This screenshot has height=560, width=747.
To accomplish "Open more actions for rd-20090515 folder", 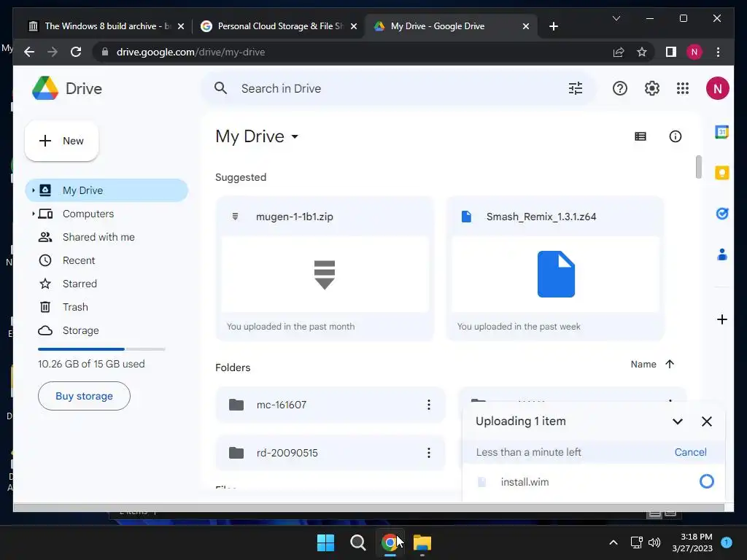I will 429,453.
